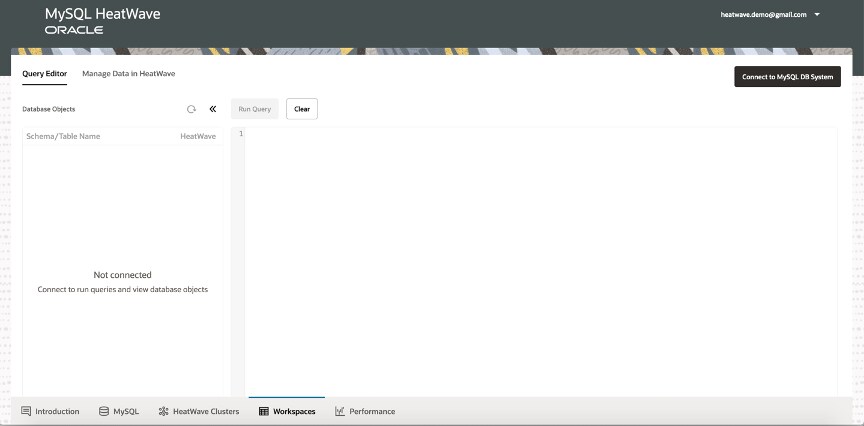Collapse the Database Objects panel
This screenshot has height=426, width=864.
pos(212,109)
